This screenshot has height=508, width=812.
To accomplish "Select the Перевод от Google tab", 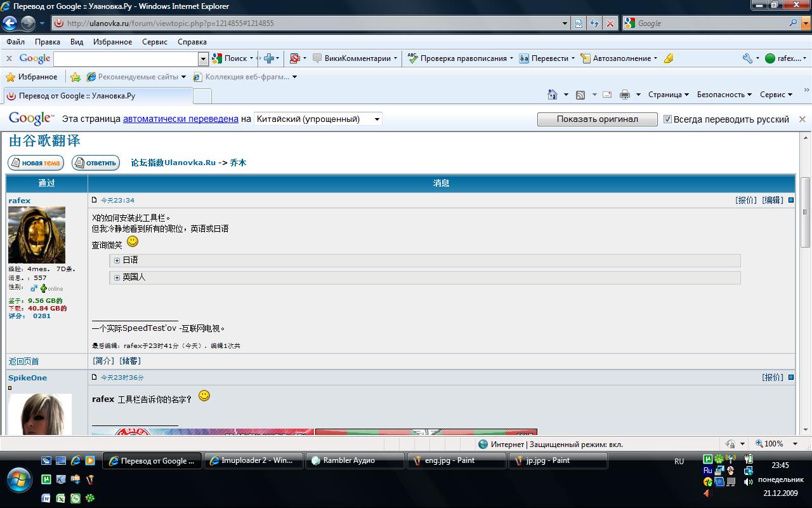I will [98, 96].
